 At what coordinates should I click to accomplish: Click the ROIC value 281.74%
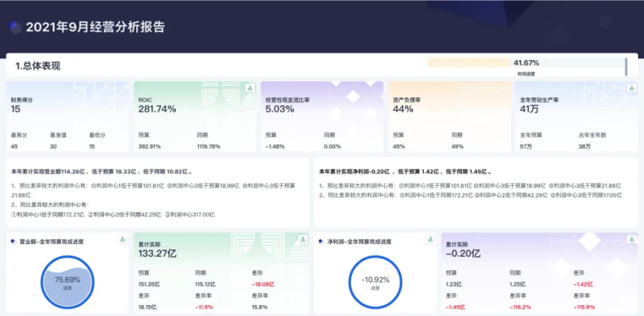157,109
